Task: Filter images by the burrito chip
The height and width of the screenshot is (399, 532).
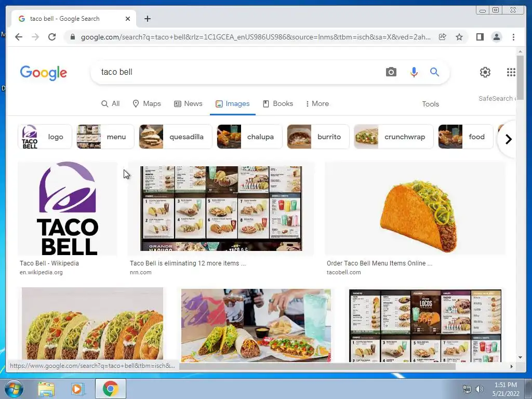Action: click(x=318, y=137)
